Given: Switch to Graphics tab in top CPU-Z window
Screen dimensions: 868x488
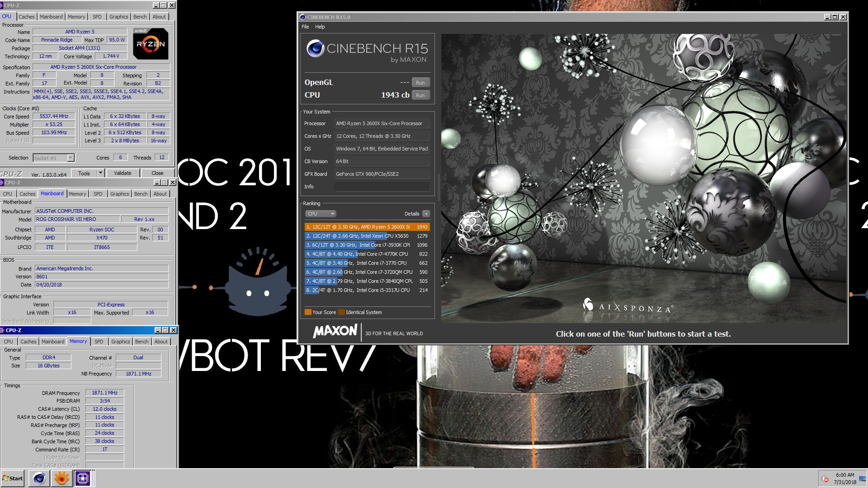Looking at the screenshot, I should pos(119,17).
